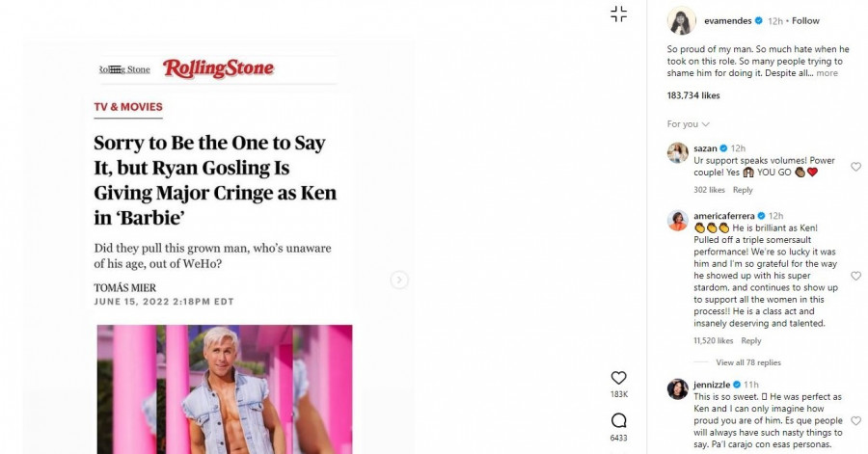Image resolution: width=868 pixels, height=454 pixels.
Task: Open comments via the speech bubble icon
Action: coord(618,420)
